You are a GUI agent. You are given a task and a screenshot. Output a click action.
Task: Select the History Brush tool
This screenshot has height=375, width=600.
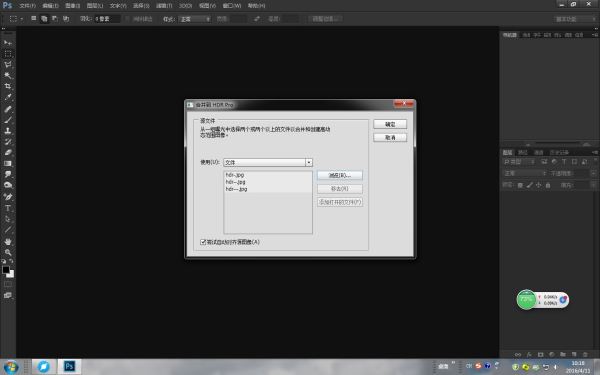(8, 142)
